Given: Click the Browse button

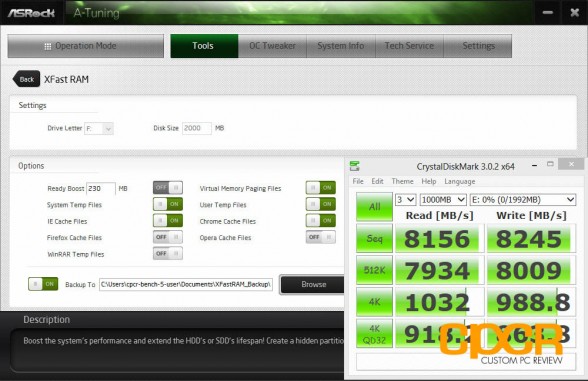Looking at the screenshot, I should click(x=313, y=284).
